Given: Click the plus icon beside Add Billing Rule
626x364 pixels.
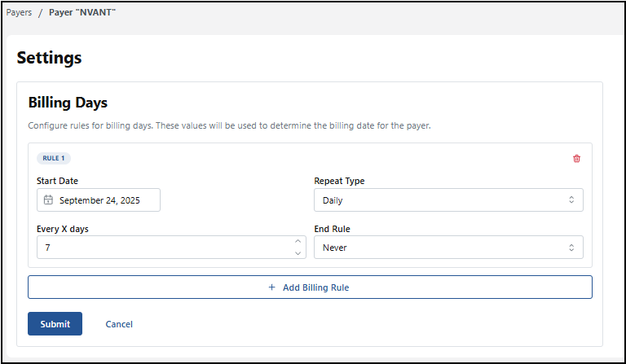Looking at the screenshot, I should [x=271, y=287].
